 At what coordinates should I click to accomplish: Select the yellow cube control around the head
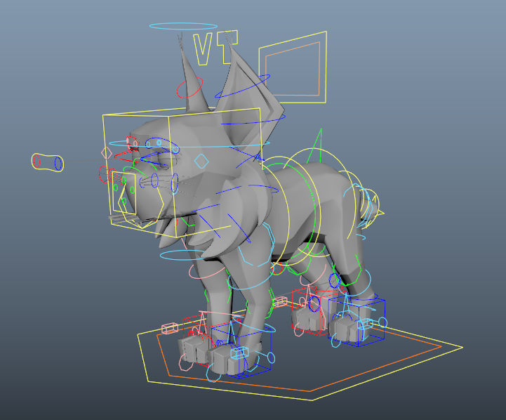[182, 172]
